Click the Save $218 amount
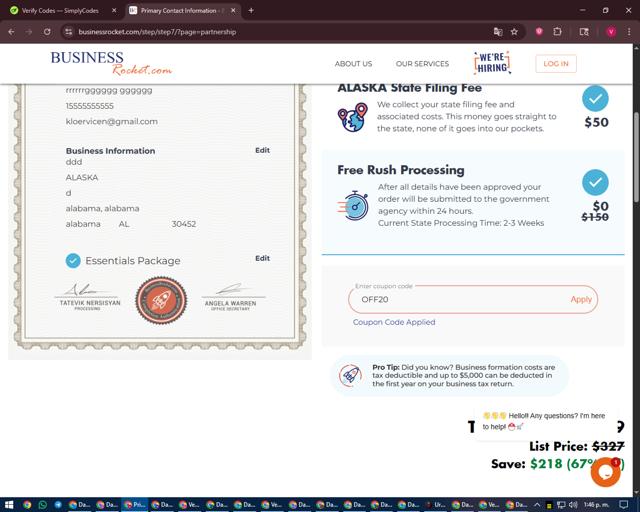The height and width of the screenshot is (512, 640). point(546,464)
